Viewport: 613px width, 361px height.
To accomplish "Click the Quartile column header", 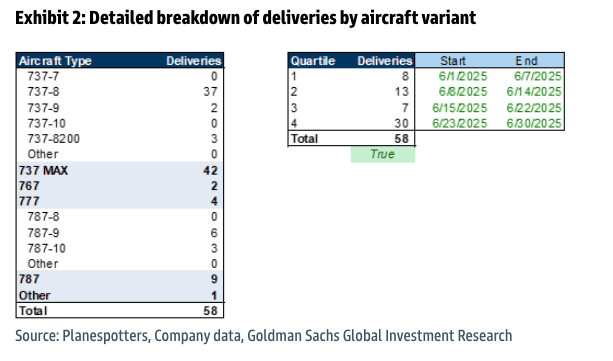I will pos(313,61).
